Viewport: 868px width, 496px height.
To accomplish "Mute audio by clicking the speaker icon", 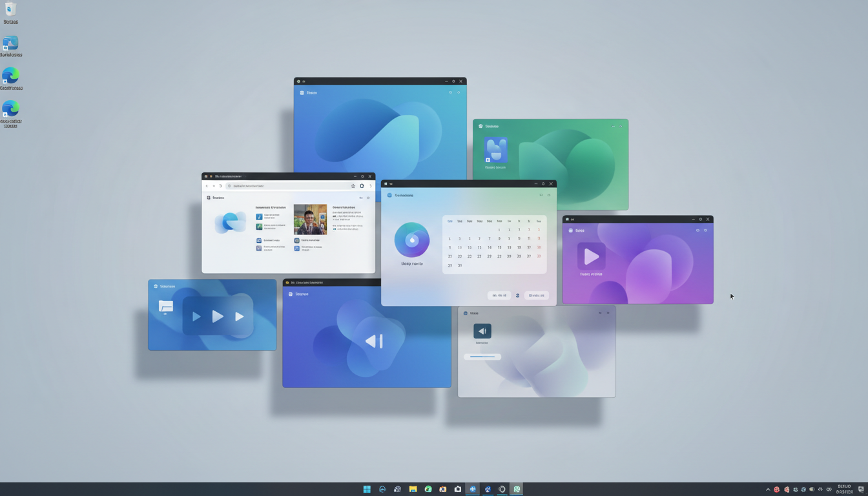I will [482, 331].
